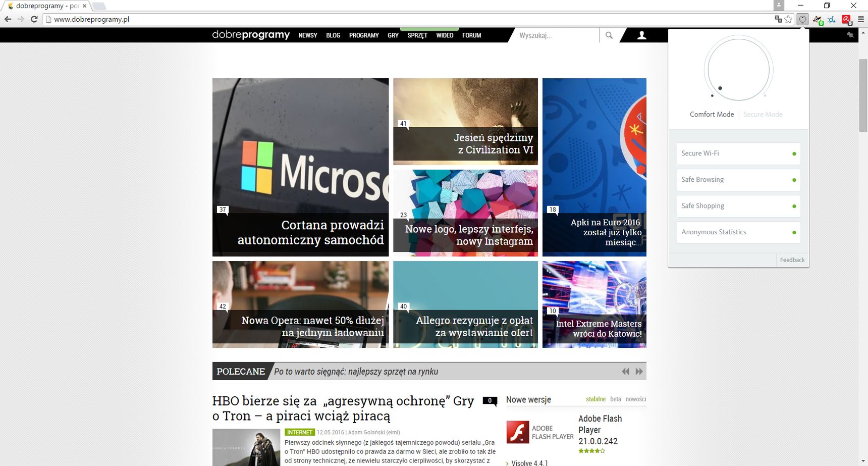Open NEWSY menu item

pos(307,35)
